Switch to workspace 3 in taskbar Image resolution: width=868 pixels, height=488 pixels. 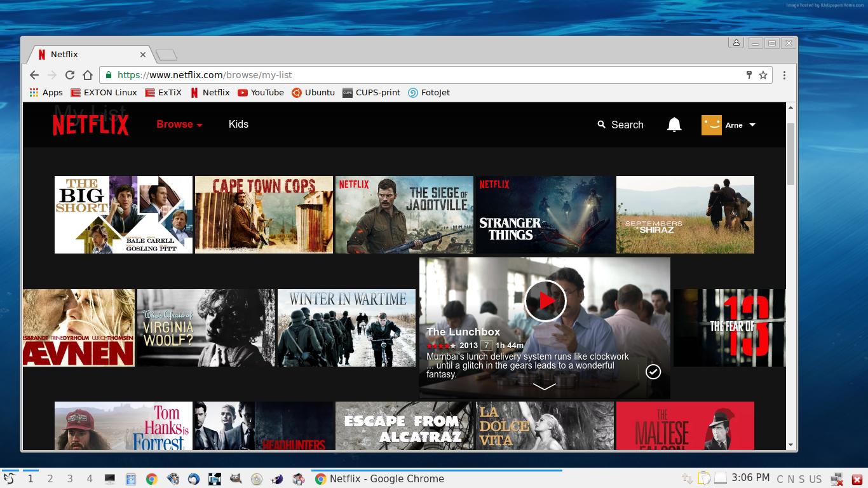click(x=70, y=479)
